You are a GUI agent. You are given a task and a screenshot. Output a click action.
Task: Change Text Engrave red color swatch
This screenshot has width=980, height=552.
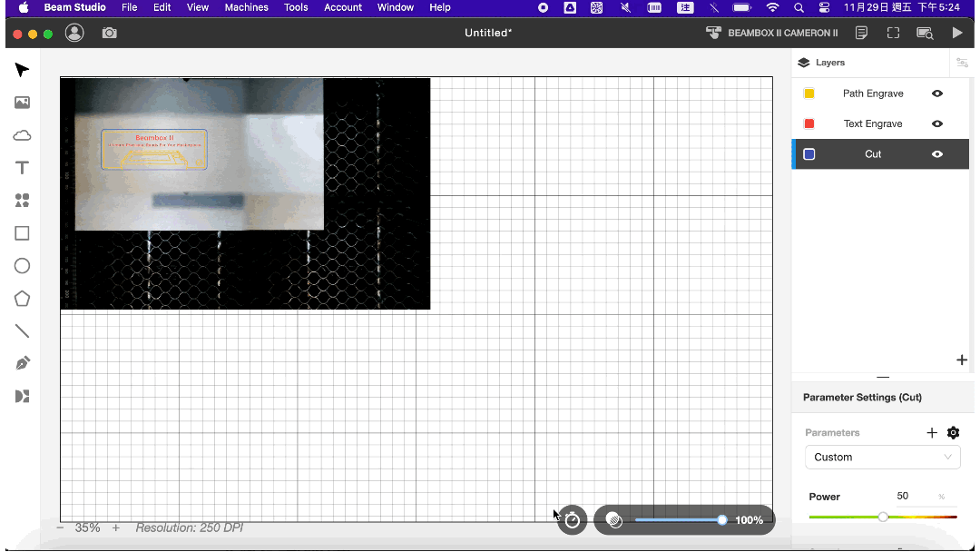[x=808, y=123]
